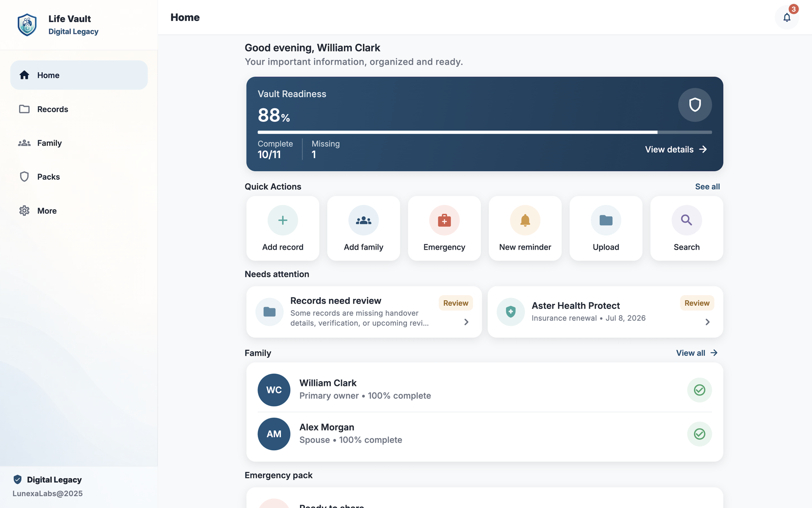This screenshot has width=812, height=508.
Task: Click the Complete 10/11 stat
Action: 275,149
